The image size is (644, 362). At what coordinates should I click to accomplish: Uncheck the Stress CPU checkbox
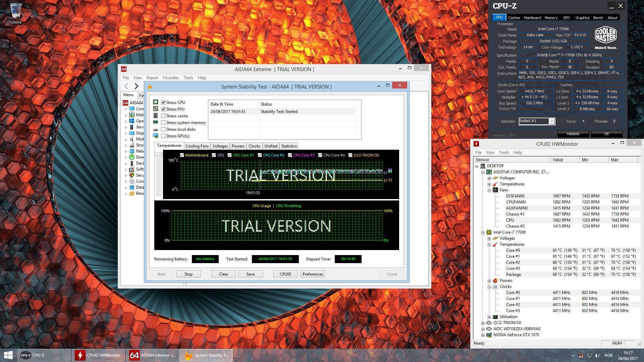click(163, 102)
